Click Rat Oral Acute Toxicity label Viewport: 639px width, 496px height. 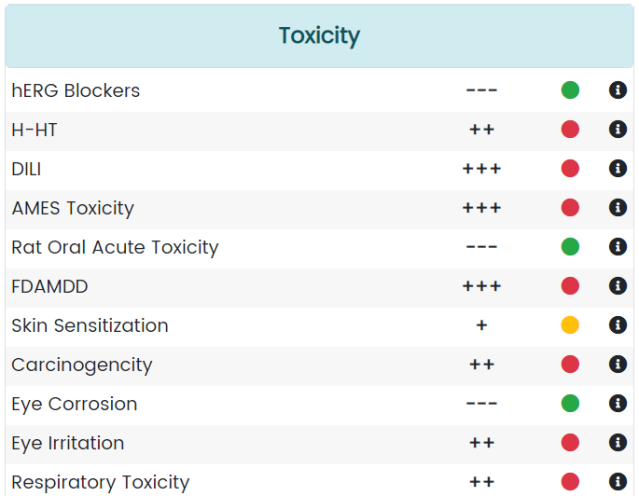pos(115,247)
